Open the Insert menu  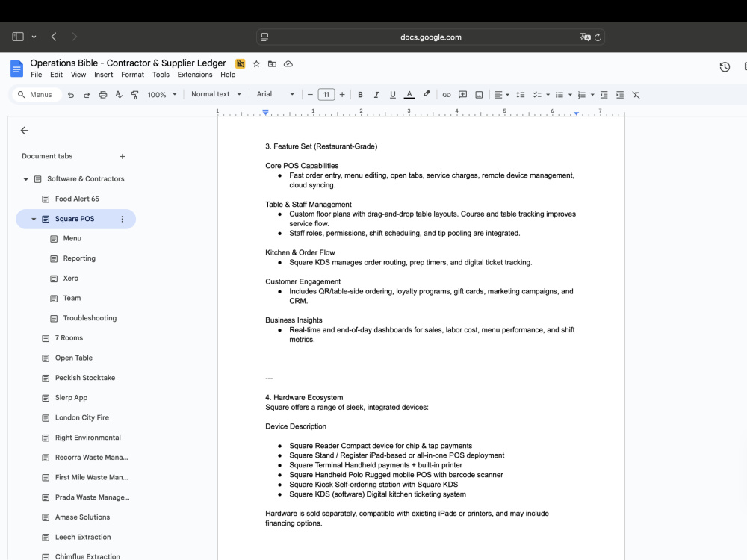pos(103,75)
